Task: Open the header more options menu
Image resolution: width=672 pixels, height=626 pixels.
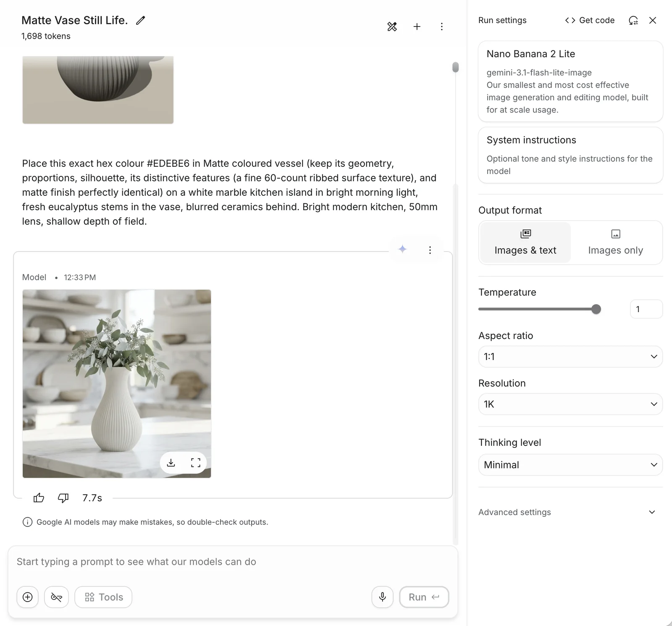Action: point(441,26)
